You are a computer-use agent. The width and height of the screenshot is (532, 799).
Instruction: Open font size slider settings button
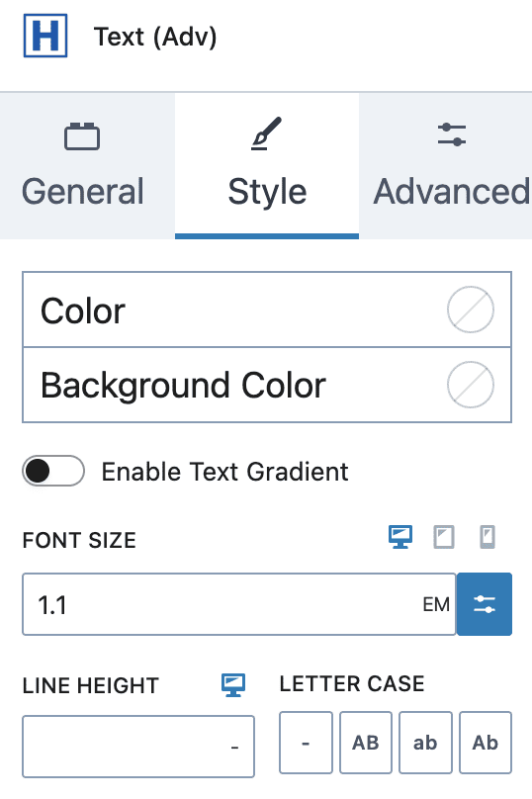[x=485, y=604]
